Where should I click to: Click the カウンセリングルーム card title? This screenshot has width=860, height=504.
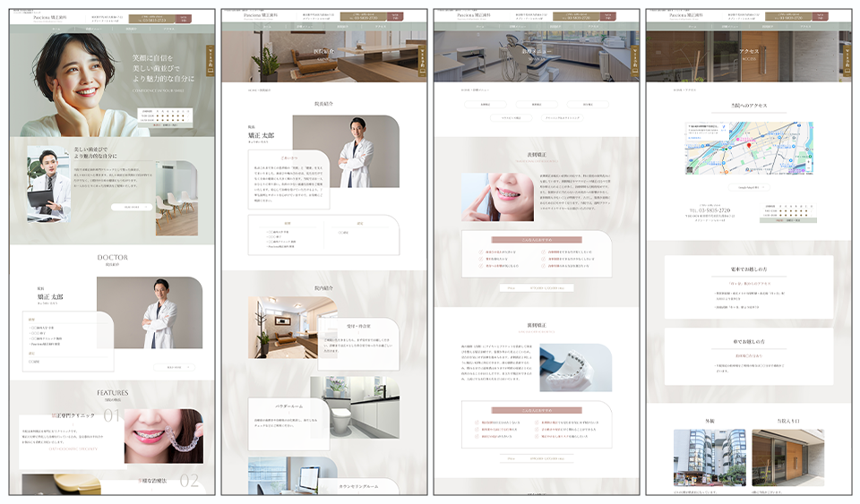[358, 486]
